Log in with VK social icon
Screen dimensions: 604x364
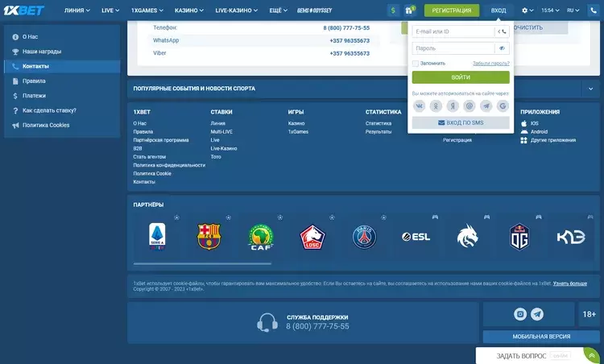(x=420, y=105)
